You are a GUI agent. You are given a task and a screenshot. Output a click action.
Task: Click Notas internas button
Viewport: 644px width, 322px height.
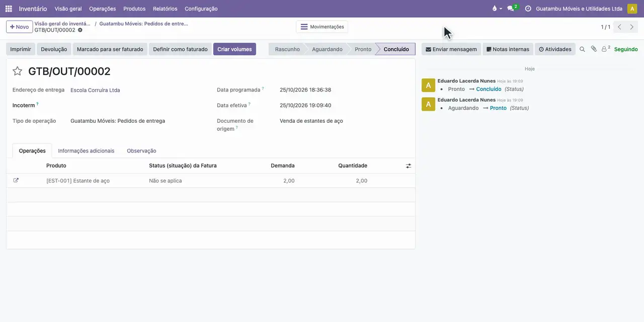tap(508, 49)
